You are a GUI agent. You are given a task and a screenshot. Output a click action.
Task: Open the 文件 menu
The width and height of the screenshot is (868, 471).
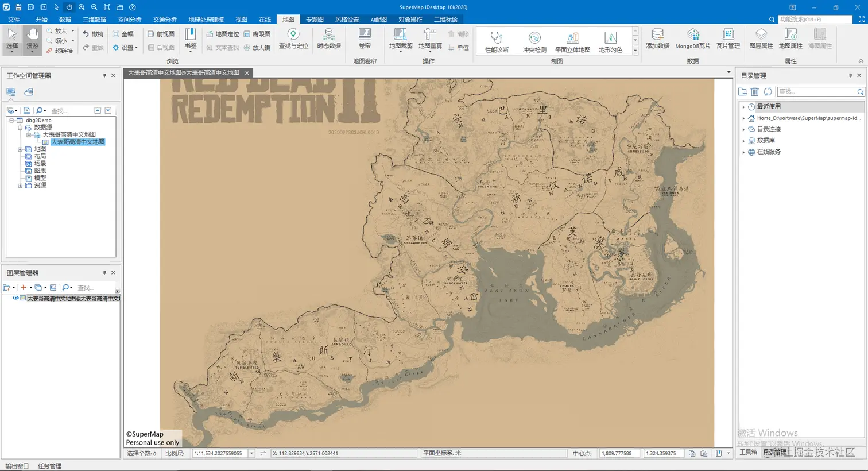(14, 20)
